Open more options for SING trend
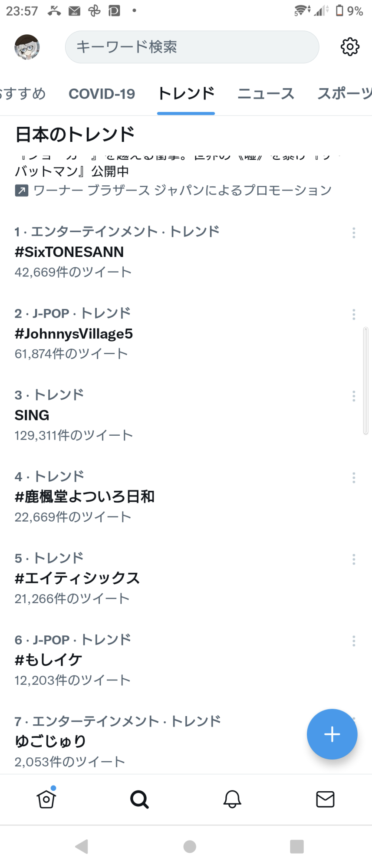 coord(354,396)
